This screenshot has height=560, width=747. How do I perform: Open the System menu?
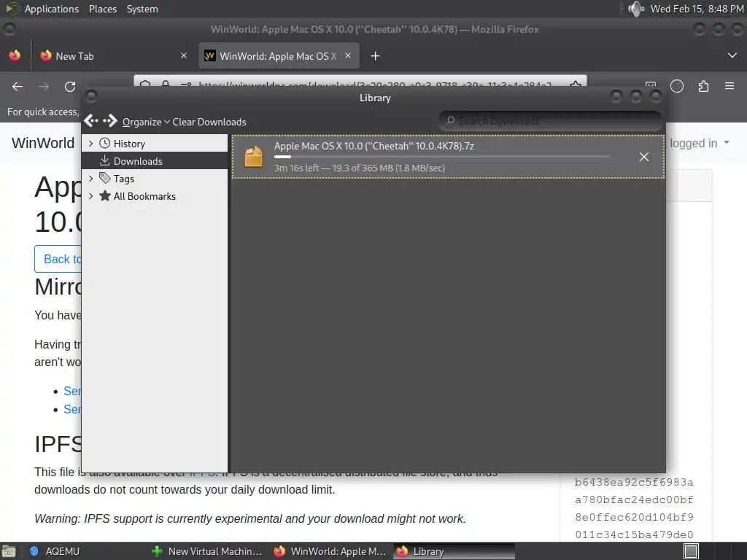(142, 9)
